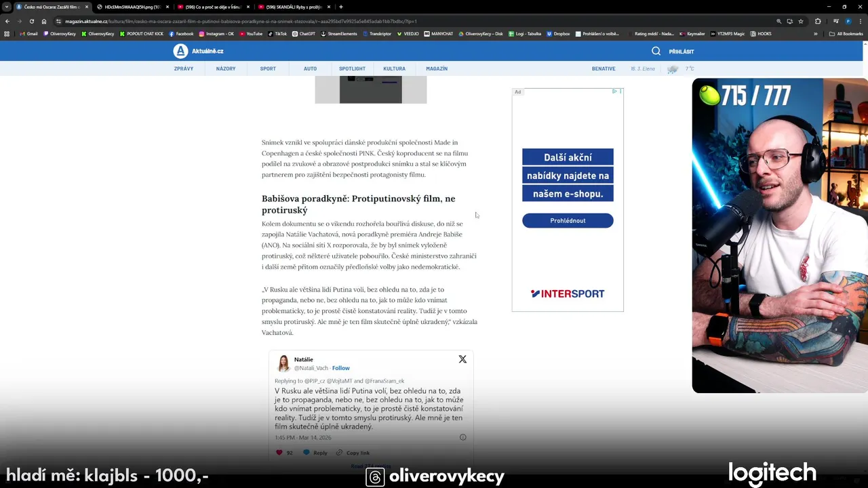Open the site search magnifier icon
868x488 pixels.
point(656,51)
